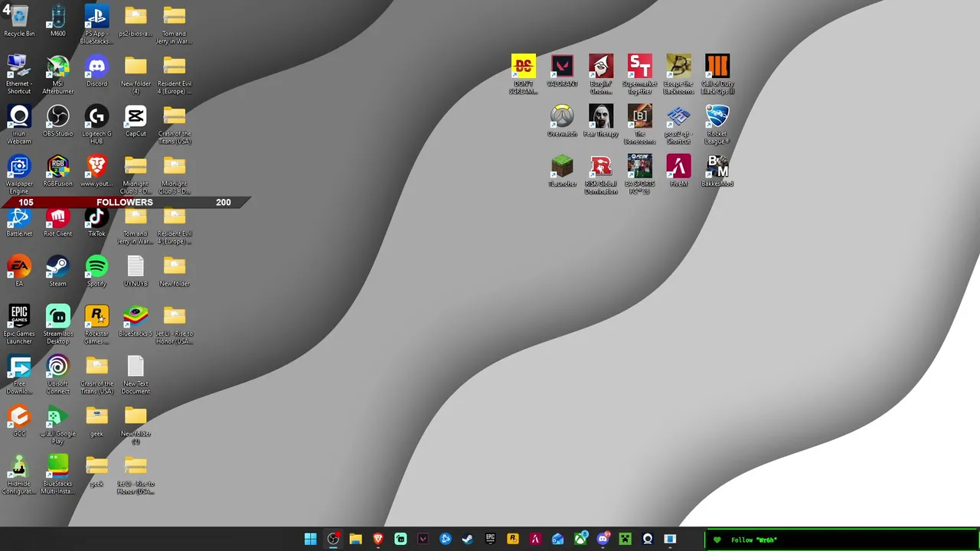Launch Rocket League
Viewport: 980px width, 551px height.
pos(717,125)
